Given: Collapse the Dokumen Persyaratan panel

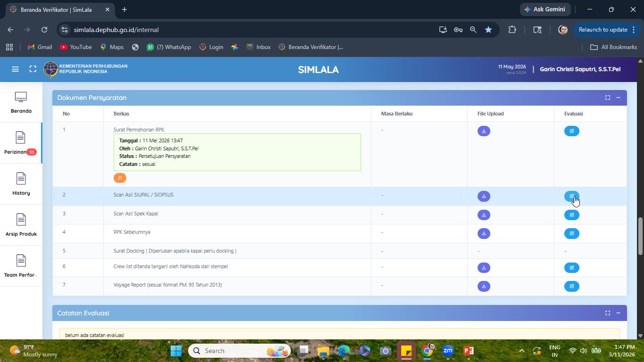Looking at the screenshot, I should [x=618, y=98].
